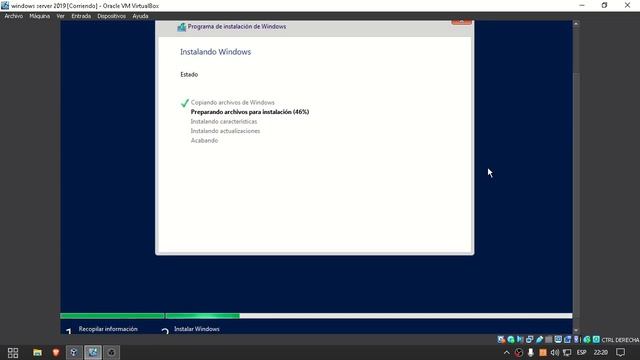Click the display settings status icon
This screenshot has width=640, height=360.
tap(558, 340)
